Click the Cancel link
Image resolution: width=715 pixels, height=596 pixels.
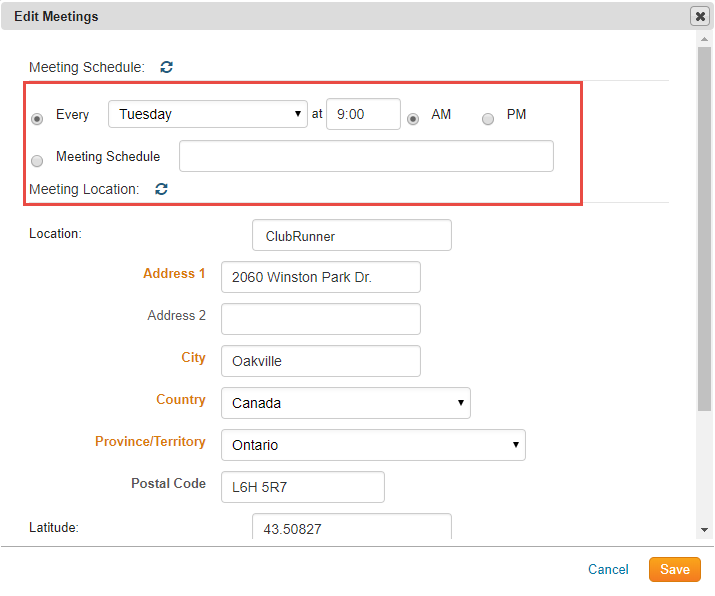[x=608, y=569]
